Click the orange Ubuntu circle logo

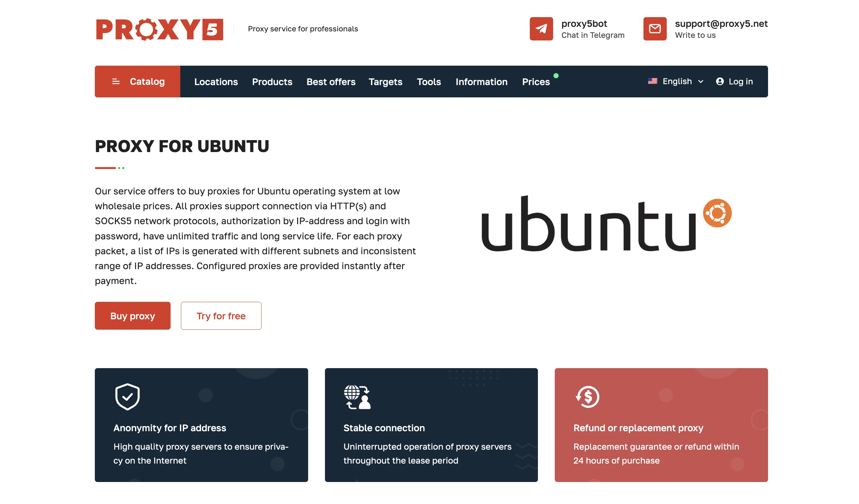[717, 213]
